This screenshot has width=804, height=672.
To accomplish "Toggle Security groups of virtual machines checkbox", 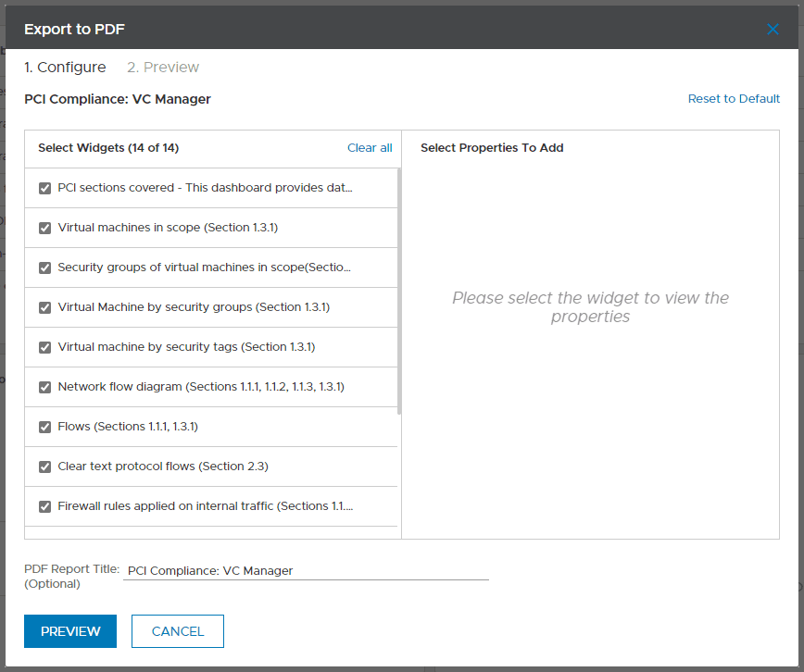I will coord(44,268).
